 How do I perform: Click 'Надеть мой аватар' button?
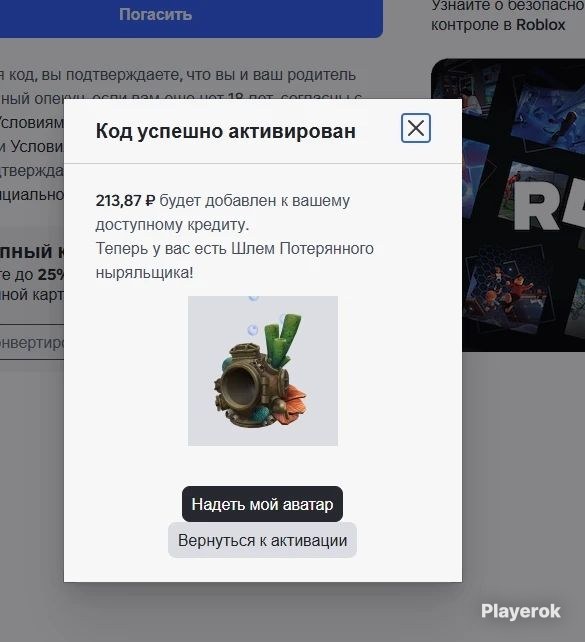pyautogui.click(x=262, y=504)
